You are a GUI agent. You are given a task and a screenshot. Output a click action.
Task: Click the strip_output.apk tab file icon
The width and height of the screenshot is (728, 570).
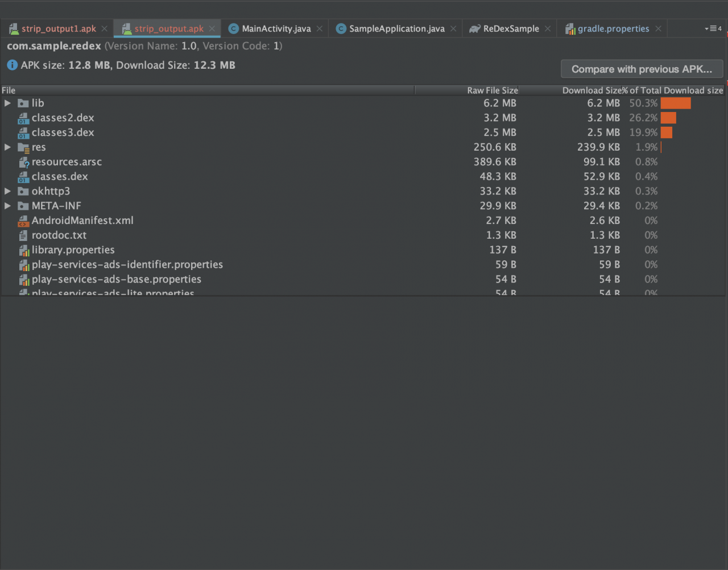coord(127,28)
